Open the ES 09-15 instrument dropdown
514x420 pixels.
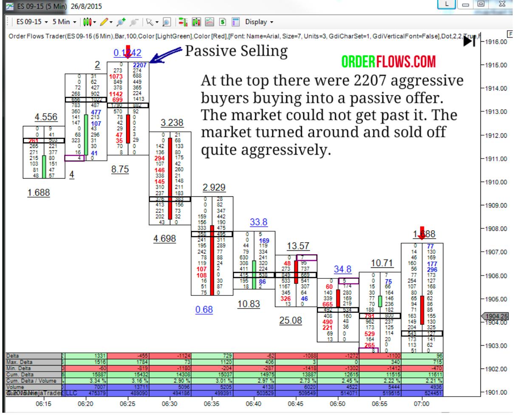[x=25, y=21]
